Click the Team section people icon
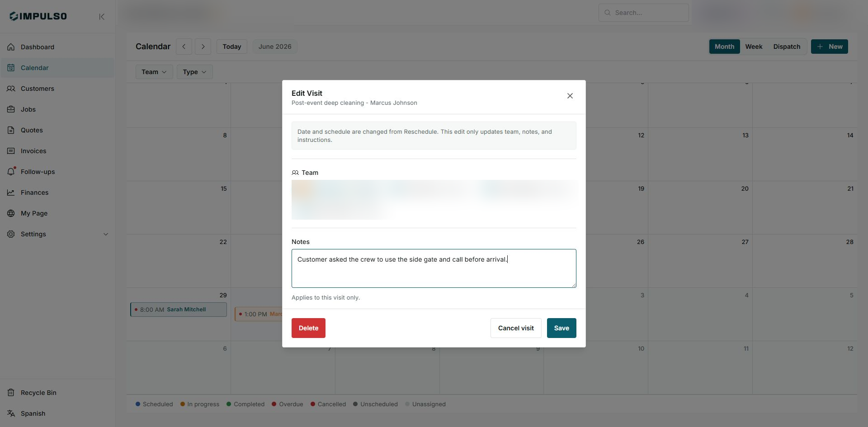Viewport: 868px width, 427px height. [295, 173]
